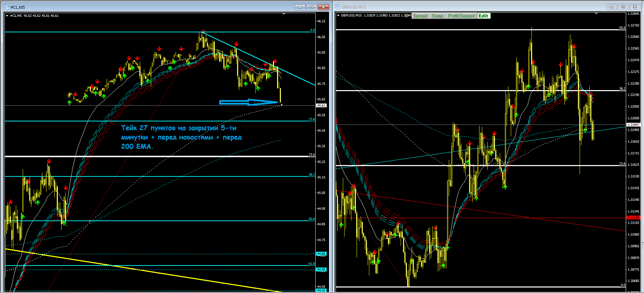Click the 61.8 Fibonacci label in #CL chart
Image resolution: width=644 pixels, height=293 pixels.
[x=312, y=264]
